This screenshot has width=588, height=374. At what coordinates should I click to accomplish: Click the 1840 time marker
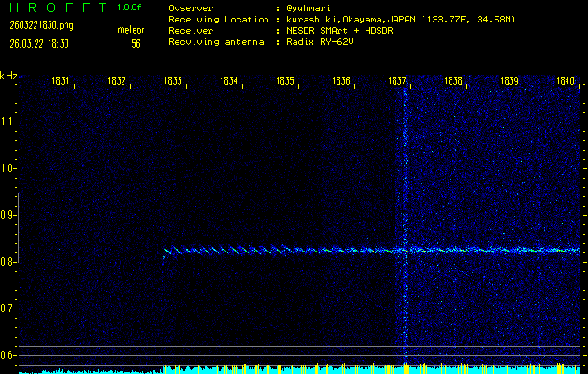pyautogui.click(x=565, y=81)
